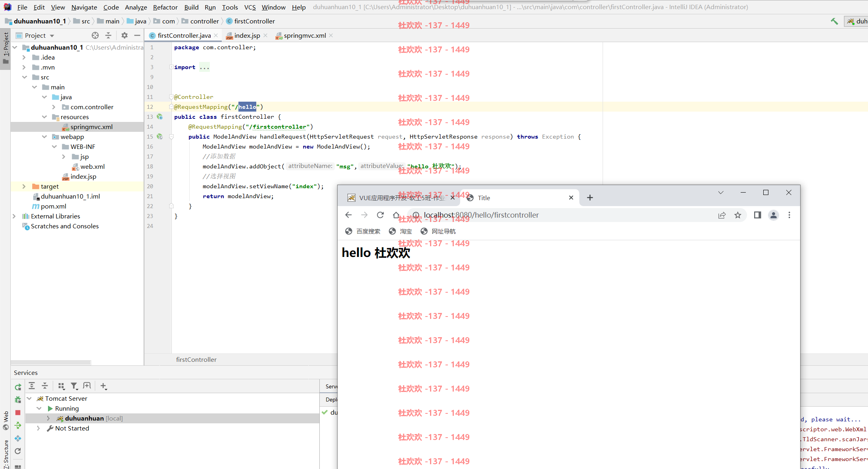Expand all services icon
The height and width of the screenshot is (469, 868).
point(32,386)
